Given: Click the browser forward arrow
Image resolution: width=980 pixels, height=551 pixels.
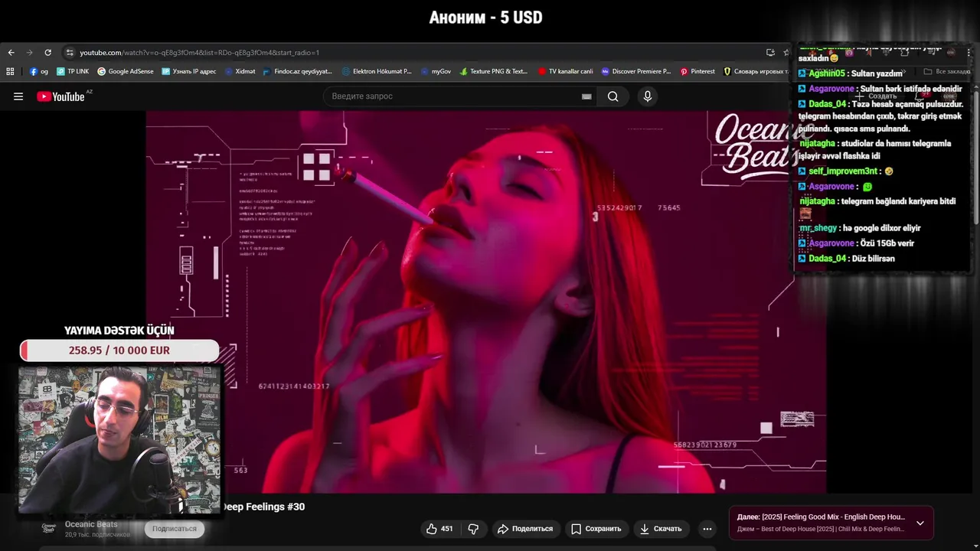Looking at the screenshot, I should (30, 53).
